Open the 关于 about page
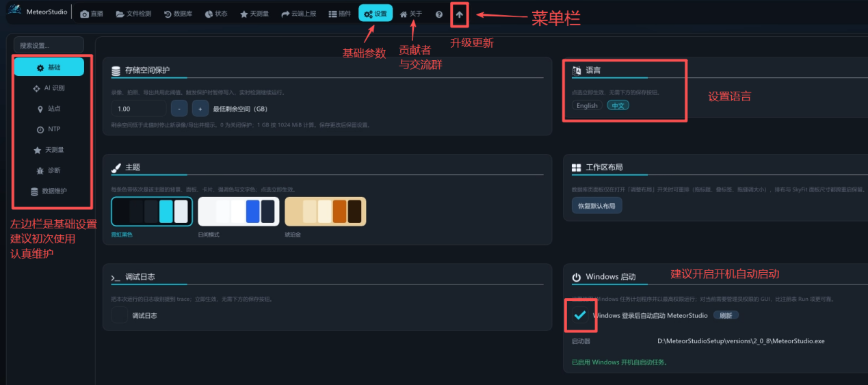 point(411,14)
